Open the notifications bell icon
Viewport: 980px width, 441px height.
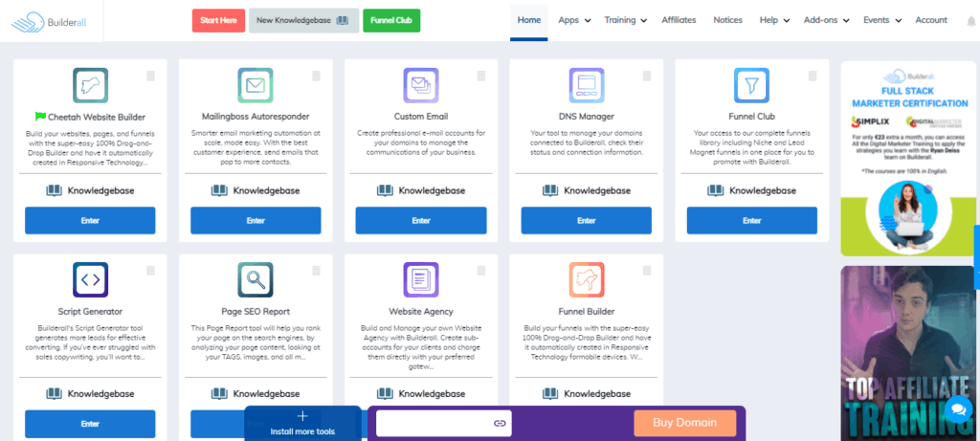(971, 21)
